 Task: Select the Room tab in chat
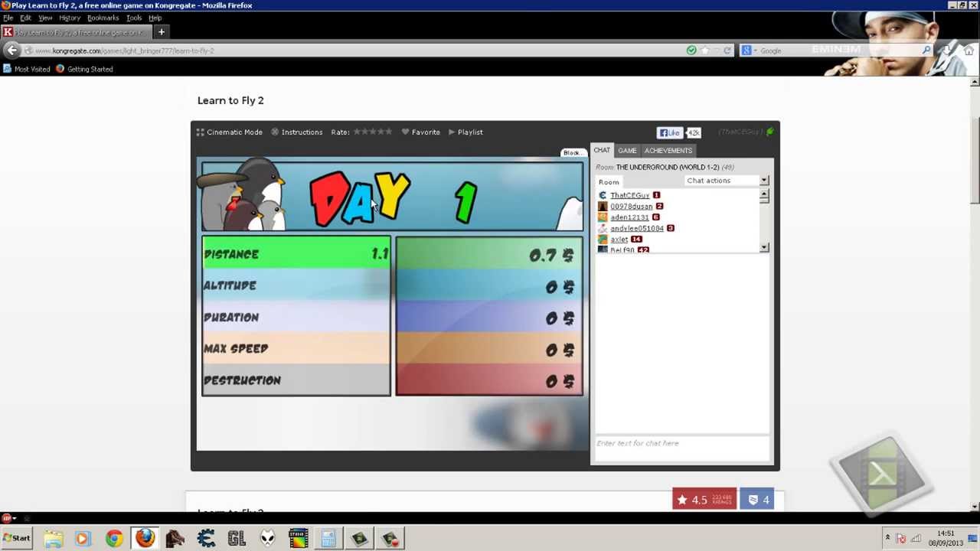tap(609, 182)
